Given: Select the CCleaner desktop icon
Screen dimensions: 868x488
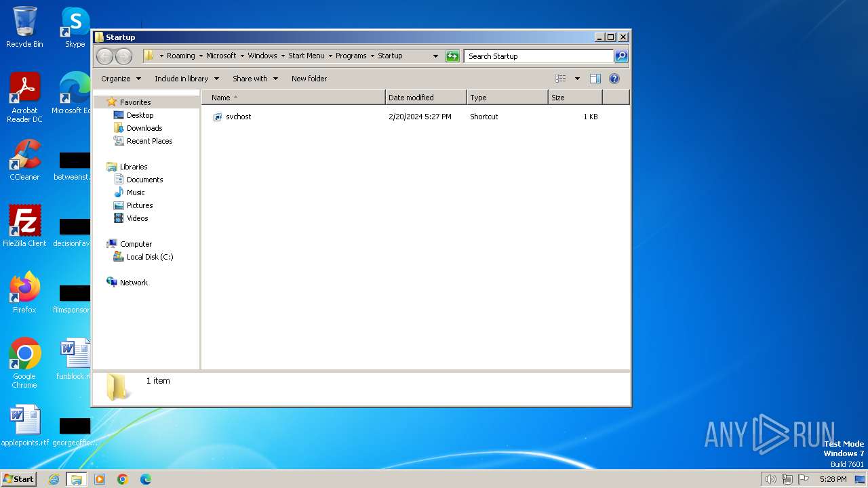Looking at the screenshot, I should (24, 160).
